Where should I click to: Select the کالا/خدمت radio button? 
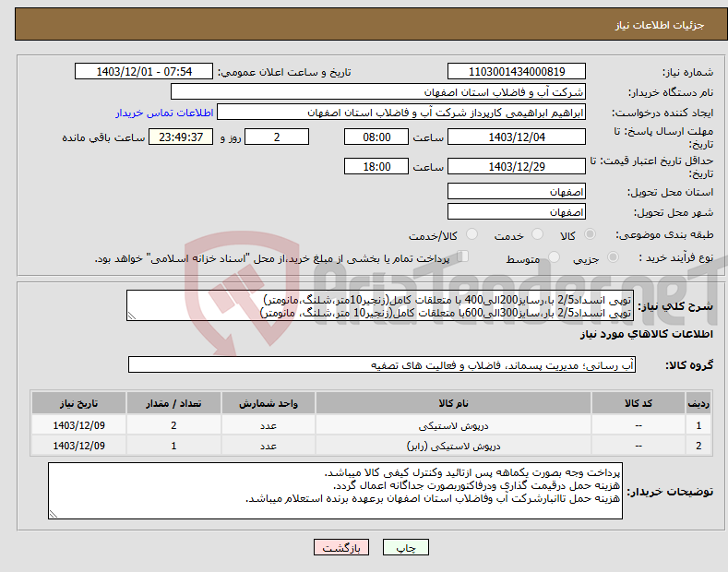pyautogui.click(x=471, y=234)
